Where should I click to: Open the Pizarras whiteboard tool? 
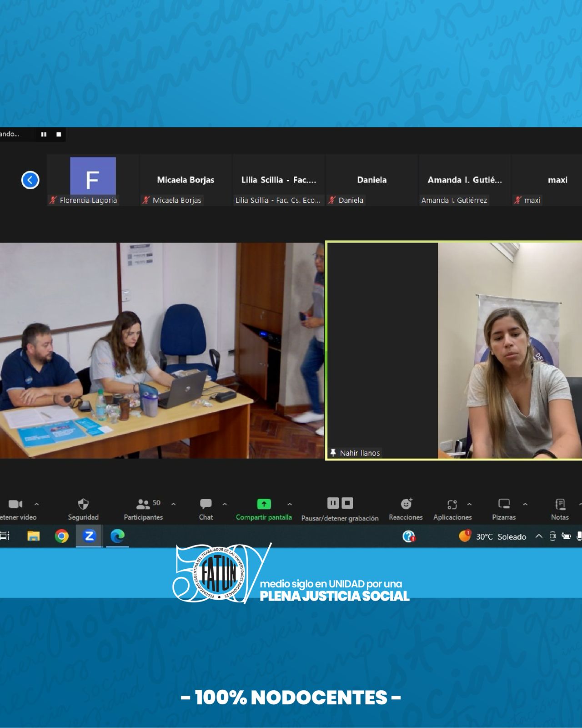tap(504, 504)
